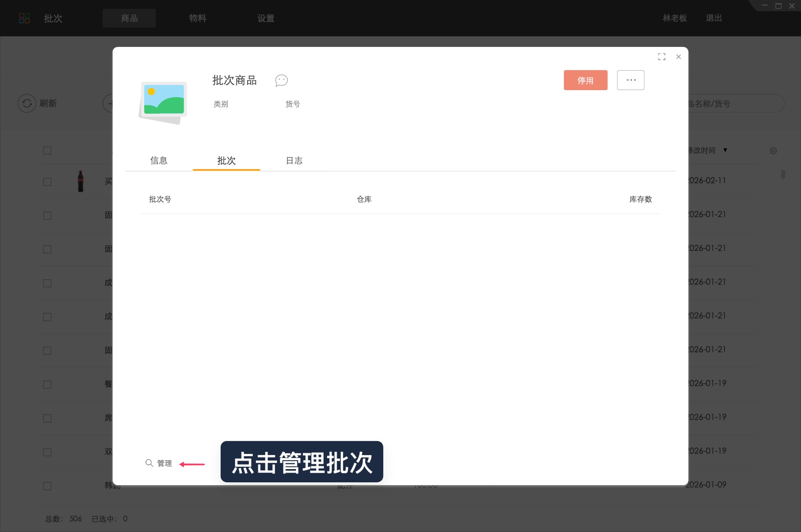The width and height of the screenshot is (801, 532).
Task: Open the column settings gear icon
Action: point(773,151)
